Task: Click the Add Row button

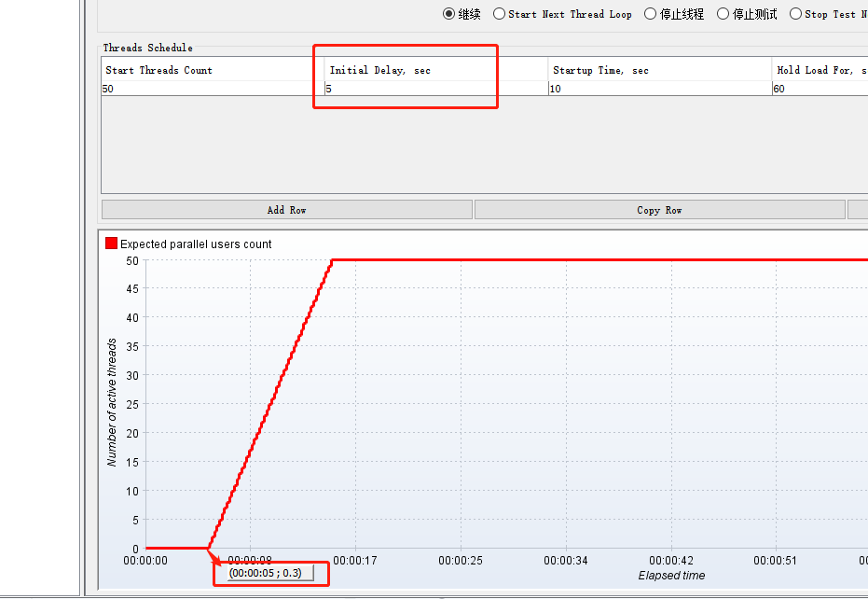Action: pyautogui.click(x=286, y=209)
